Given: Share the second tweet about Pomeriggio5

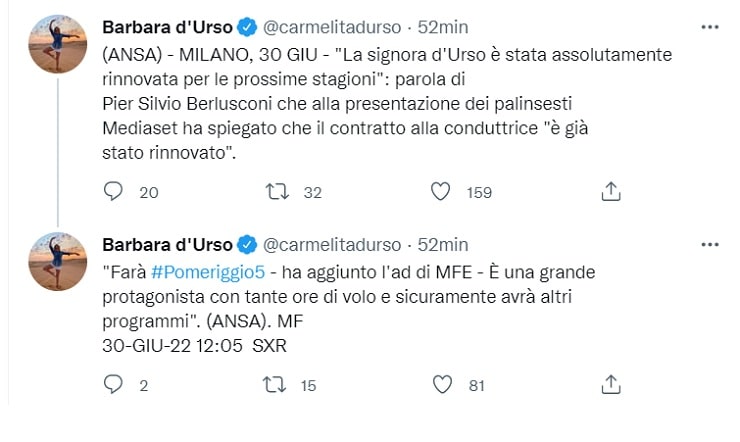Looking at the screenshot, I should pos(611,384).
